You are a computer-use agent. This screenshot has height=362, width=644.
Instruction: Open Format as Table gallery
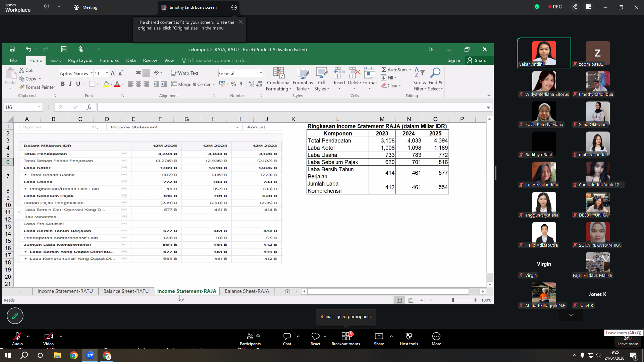click(x=303, y=79)
